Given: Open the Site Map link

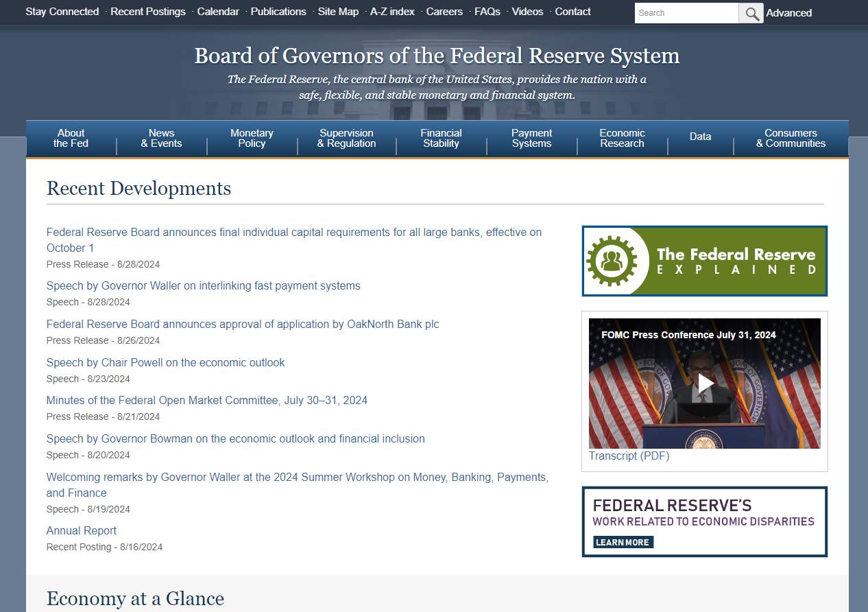Looking at the screenshot, I should [x=338, y=12].
